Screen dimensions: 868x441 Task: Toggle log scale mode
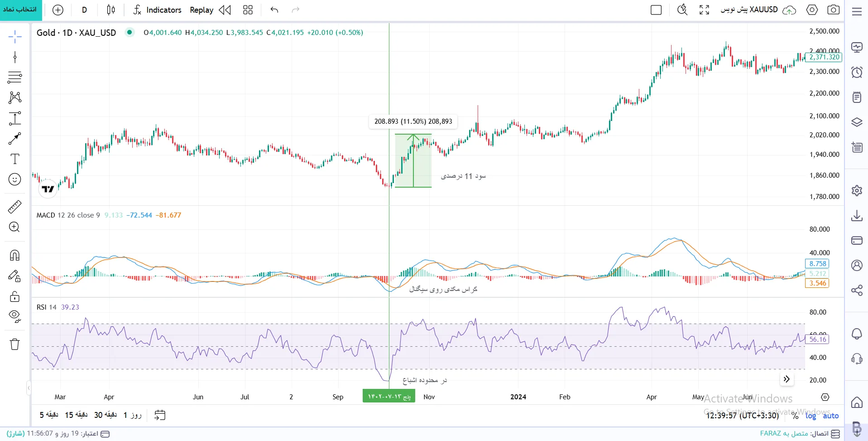click(x=811, y=416)
